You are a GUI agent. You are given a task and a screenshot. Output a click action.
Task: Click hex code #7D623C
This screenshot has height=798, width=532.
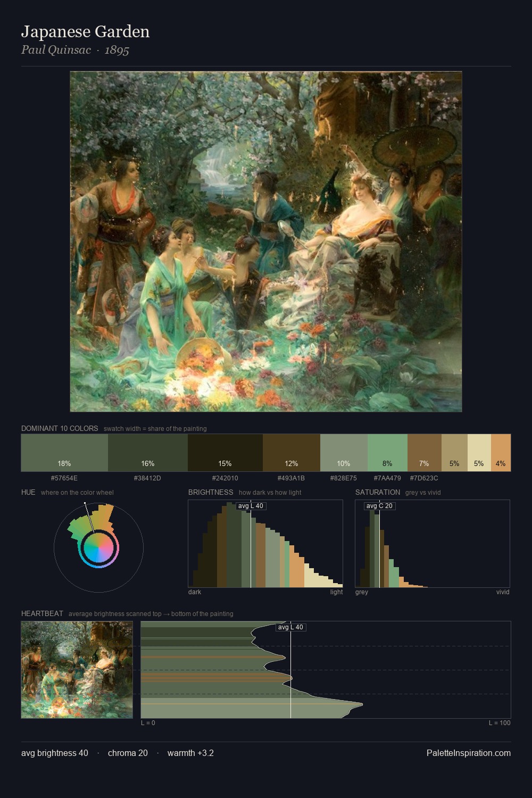pos(424,478)
